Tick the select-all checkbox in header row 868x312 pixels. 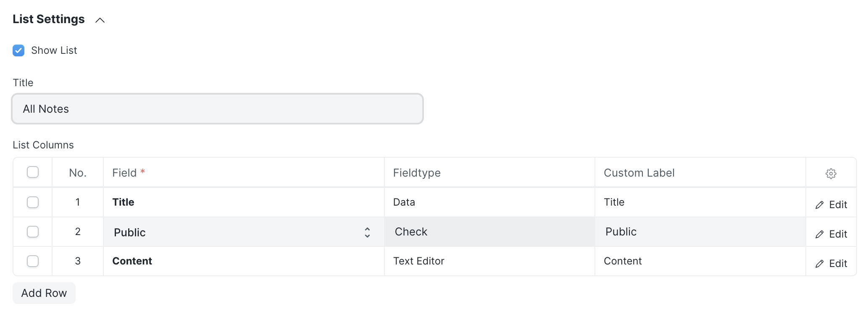[x=33, y=172]
